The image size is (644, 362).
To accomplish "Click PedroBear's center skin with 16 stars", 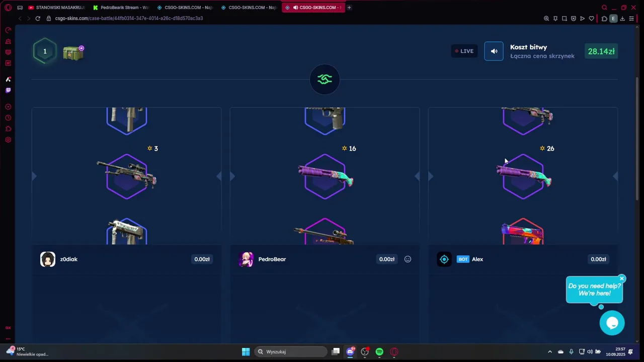I will (325, 176).
